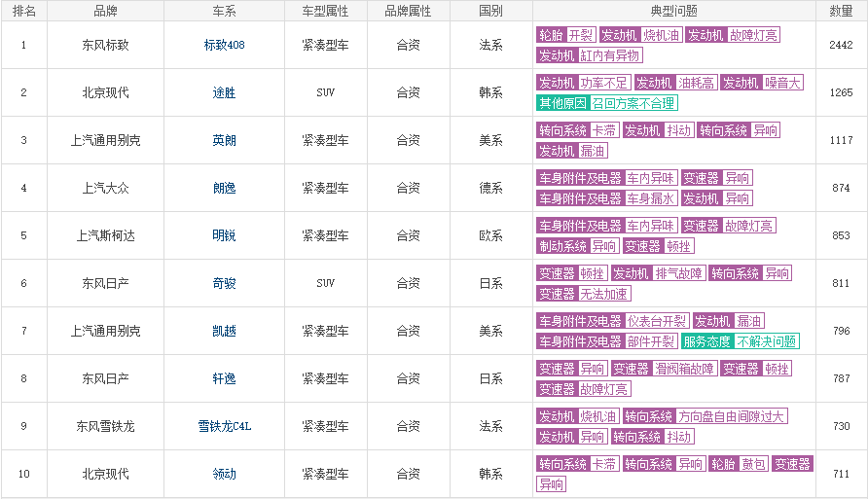Select the 发动机 漏油 tag in 凯越 row

coord(729,320)
